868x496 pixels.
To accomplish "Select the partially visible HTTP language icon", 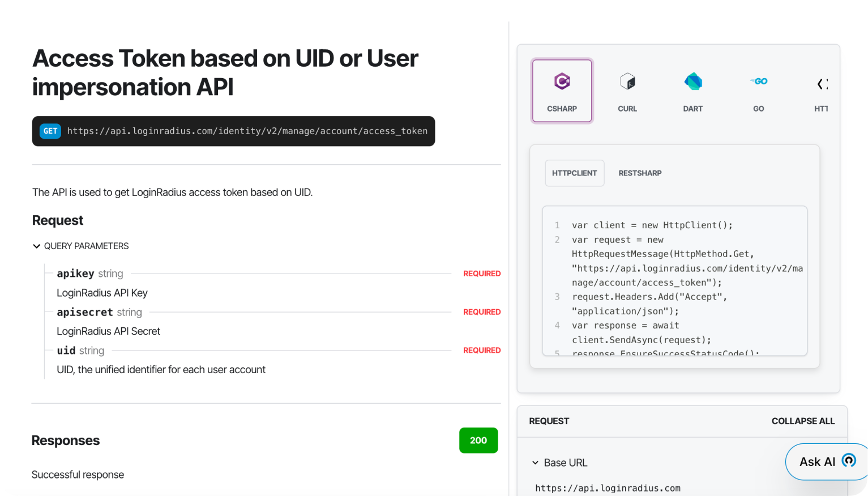I will (x=821, y=91).
